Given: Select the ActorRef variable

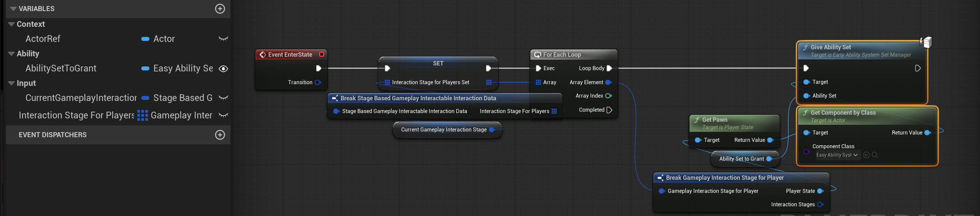Looking at the screenshot, I should [x=43, y=39].
